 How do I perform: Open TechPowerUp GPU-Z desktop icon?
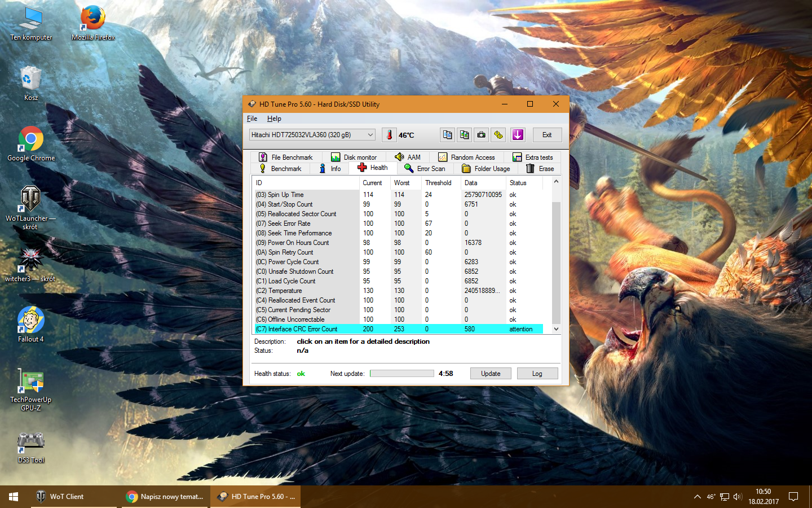coord(31,389)
